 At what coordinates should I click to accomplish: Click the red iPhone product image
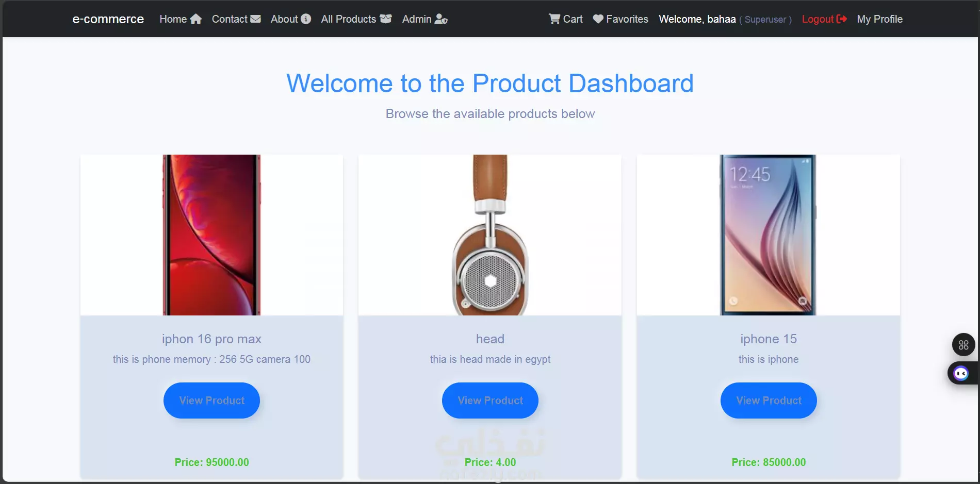pos(211,235)
